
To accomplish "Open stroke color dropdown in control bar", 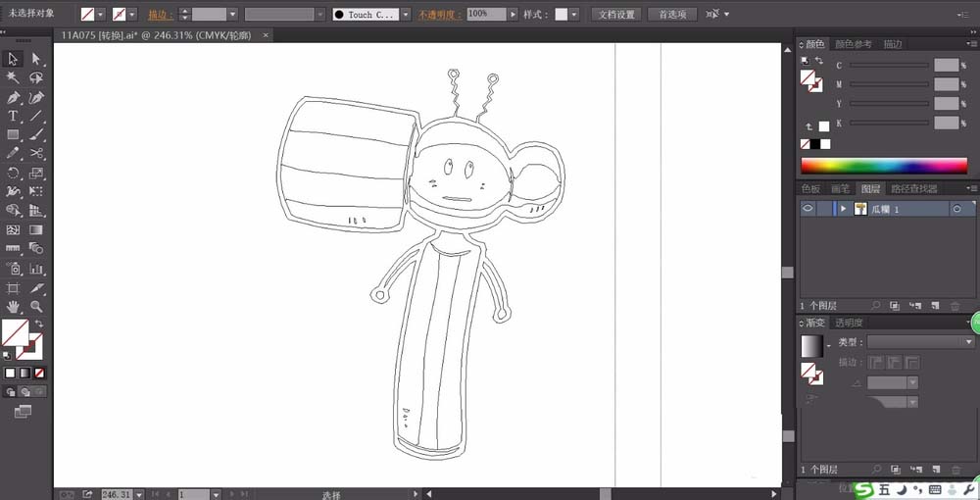I will pos(132,14).
